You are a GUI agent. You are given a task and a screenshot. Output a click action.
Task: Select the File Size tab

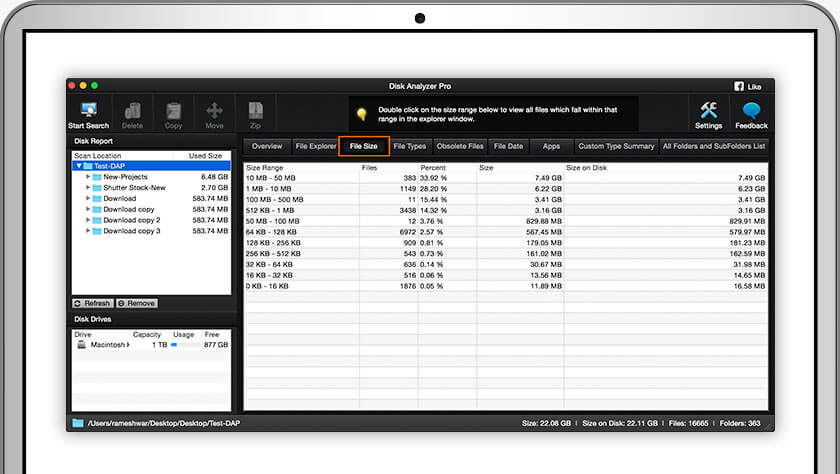pos(364,146)
